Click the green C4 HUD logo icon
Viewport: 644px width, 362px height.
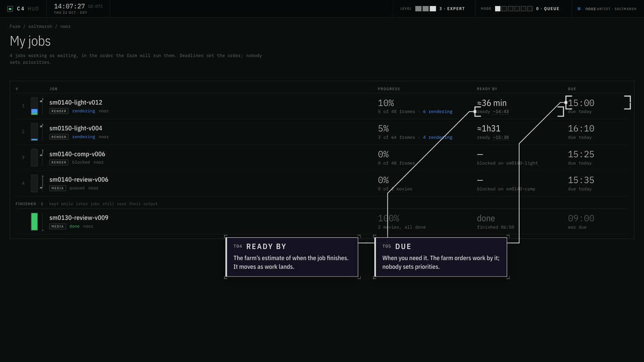[x=10, y=9]
